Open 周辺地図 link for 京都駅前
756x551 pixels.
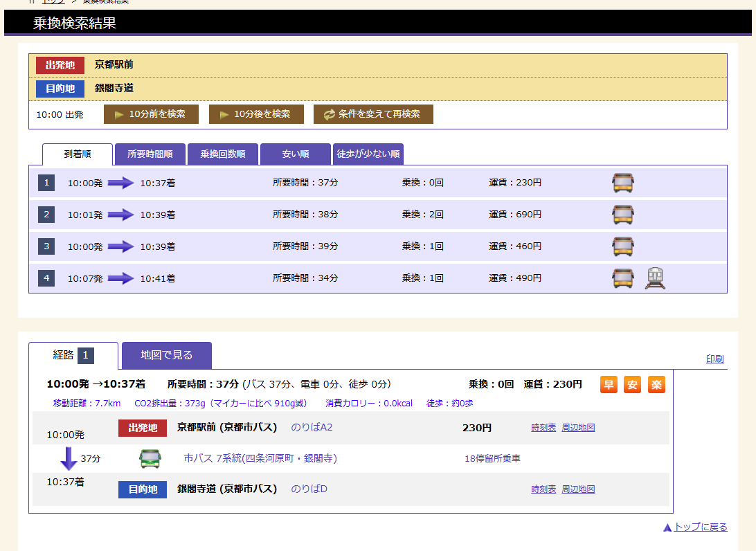point(578,428)
